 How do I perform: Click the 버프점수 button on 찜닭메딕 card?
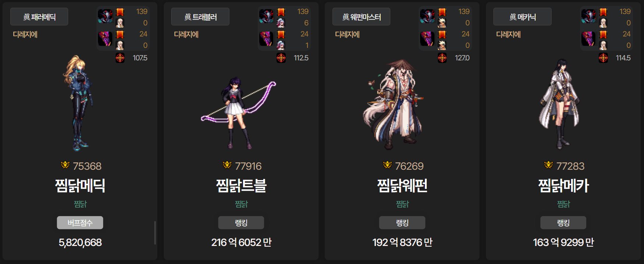click(x=80, y=223)
